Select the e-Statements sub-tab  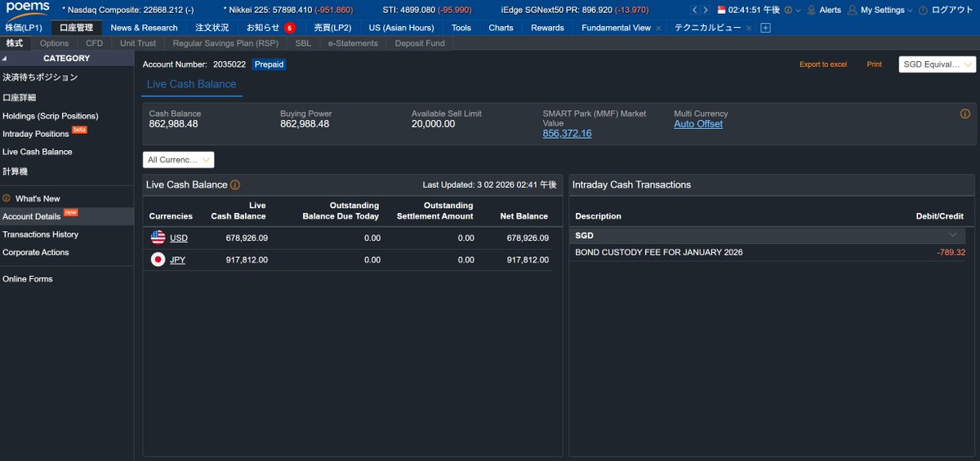353,43
